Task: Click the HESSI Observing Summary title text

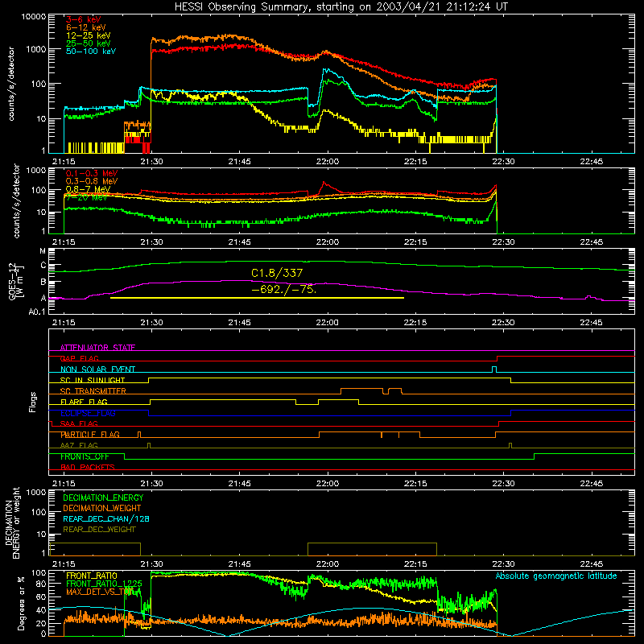Action: tap(341, 6)
